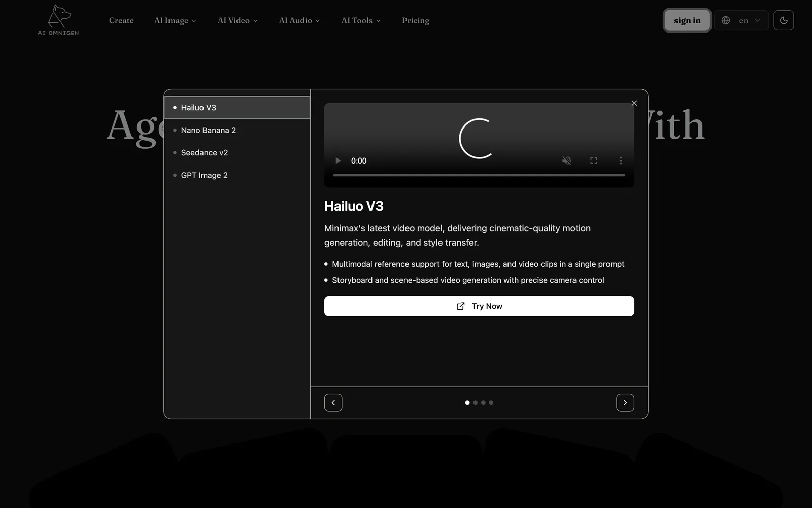Select Hailuo V3 in model list
The image size is (812, 508).
point(237,107)
